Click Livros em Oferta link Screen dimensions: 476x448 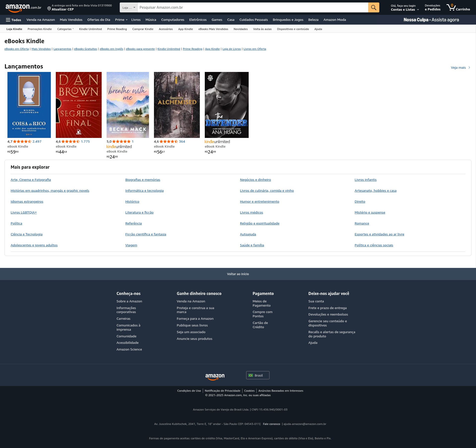[255, 49]
